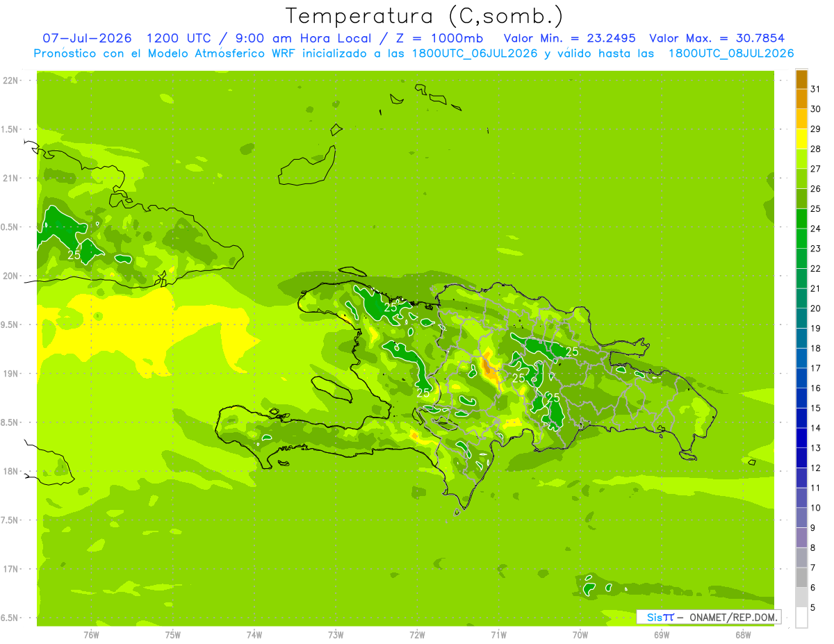
Task: Click the "19N" latitude label
Action: coord(12,373)
